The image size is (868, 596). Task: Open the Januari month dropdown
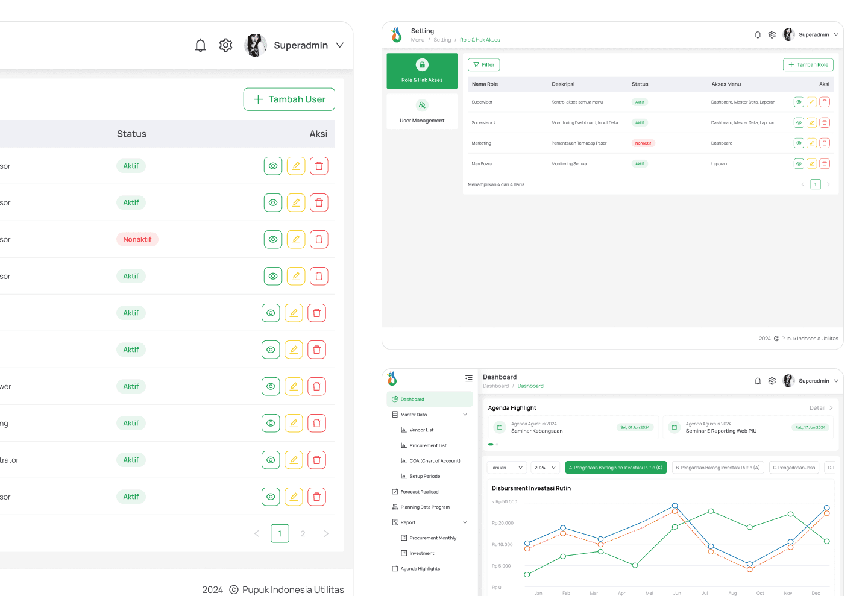click(x=506, y=467)
